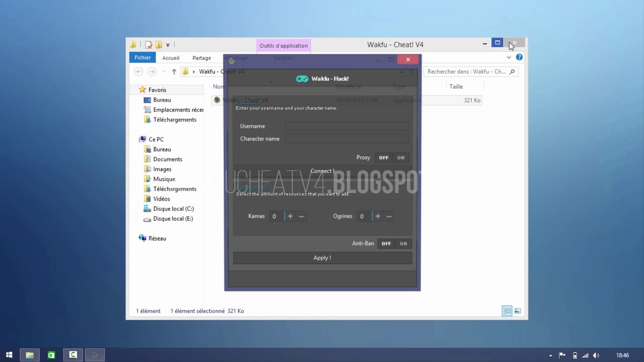Focus the Username input field
Viewport: 644px width, 362px height.
(347, 126)
